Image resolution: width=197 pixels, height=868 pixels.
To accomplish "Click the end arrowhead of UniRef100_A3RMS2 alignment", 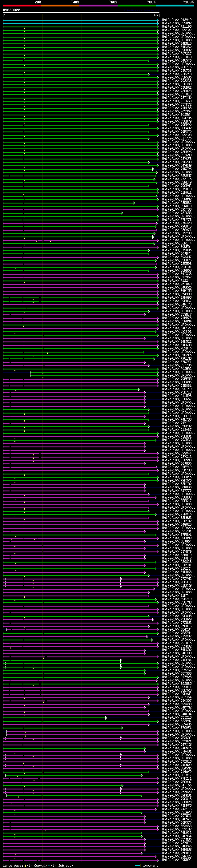I will tap(135, 203).
